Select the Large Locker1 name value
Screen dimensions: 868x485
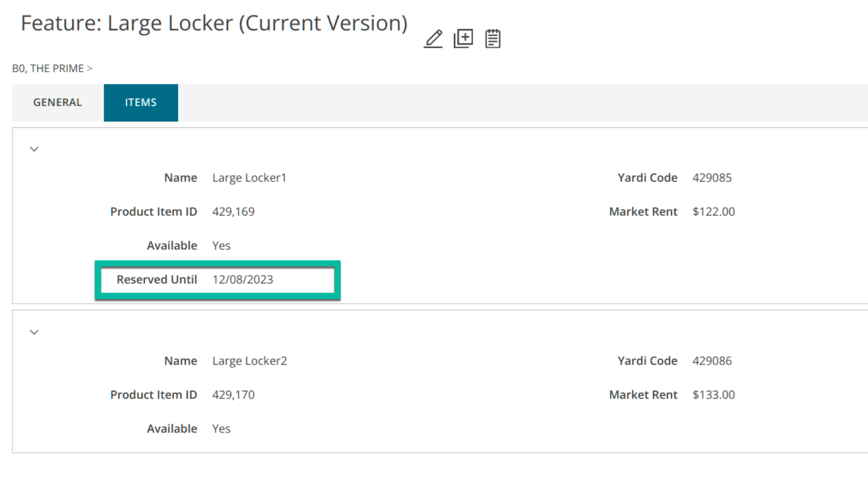[x=249, y=178]
